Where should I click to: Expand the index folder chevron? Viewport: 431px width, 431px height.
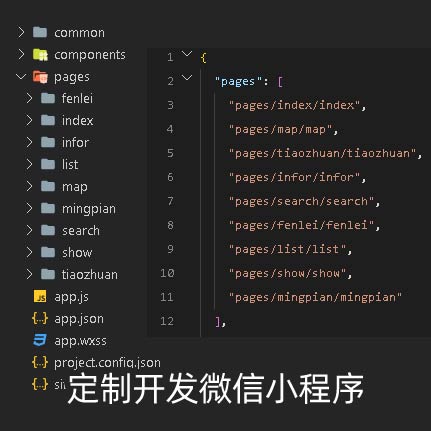pos(29,120)
